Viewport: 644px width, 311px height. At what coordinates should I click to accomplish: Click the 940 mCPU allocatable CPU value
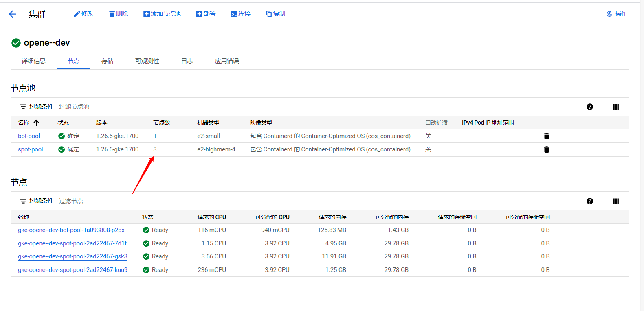tap(275, 230)
